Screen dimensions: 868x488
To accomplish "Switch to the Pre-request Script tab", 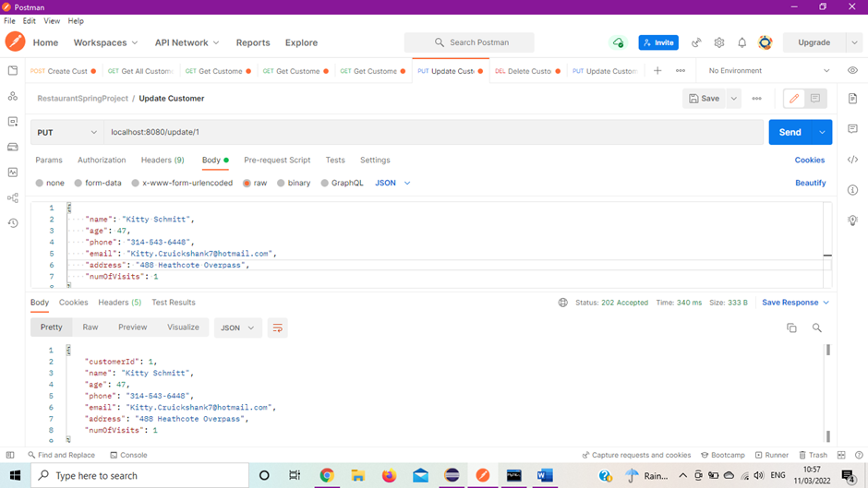I will 277,160.
